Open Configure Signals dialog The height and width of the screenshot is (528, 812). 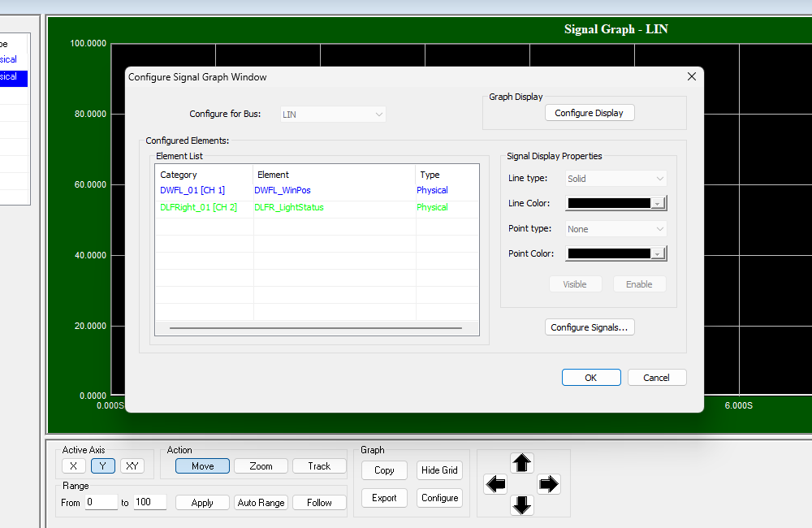pos(590,327)
